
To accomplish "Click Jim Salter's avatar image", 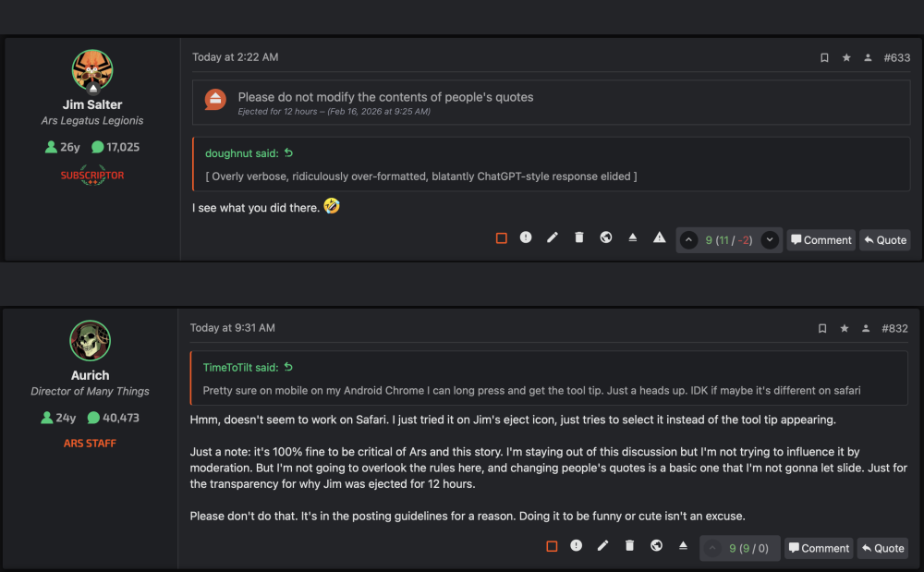I will tap(91, 70).
